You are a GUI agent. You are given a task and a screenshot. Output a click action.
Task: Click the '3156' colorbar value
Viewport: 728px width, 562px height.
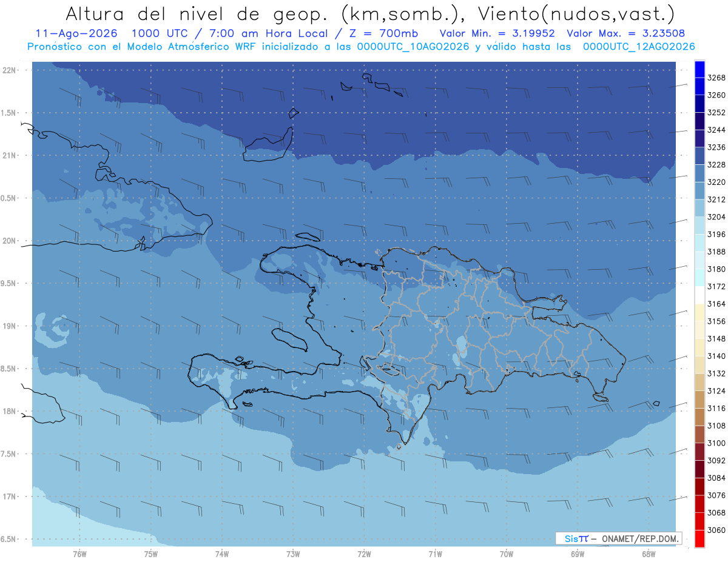716,321
